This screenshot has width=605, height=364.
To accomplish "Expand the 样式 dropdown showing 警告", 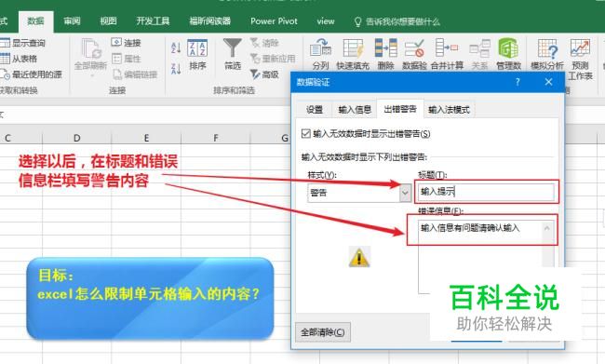I will pyautogui.click(x=405, y=192).
